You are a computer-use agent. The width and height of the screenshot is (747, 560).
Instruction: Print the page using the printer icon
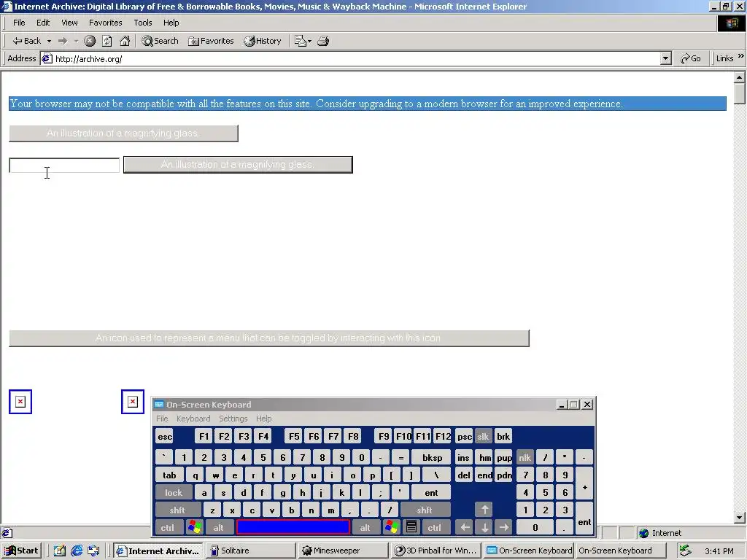point(323,41)
